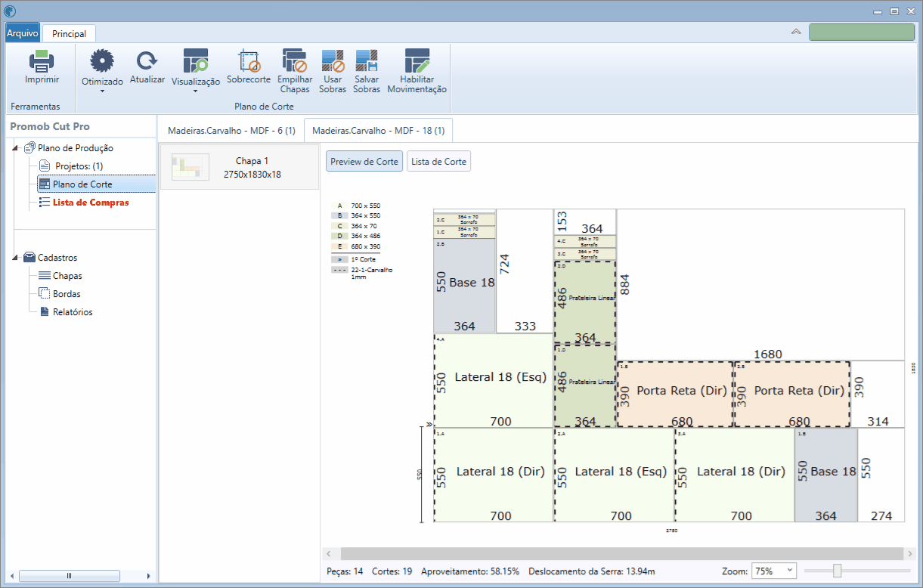
Task: Open Lista de Compras tree item
Action: point(91,203)
